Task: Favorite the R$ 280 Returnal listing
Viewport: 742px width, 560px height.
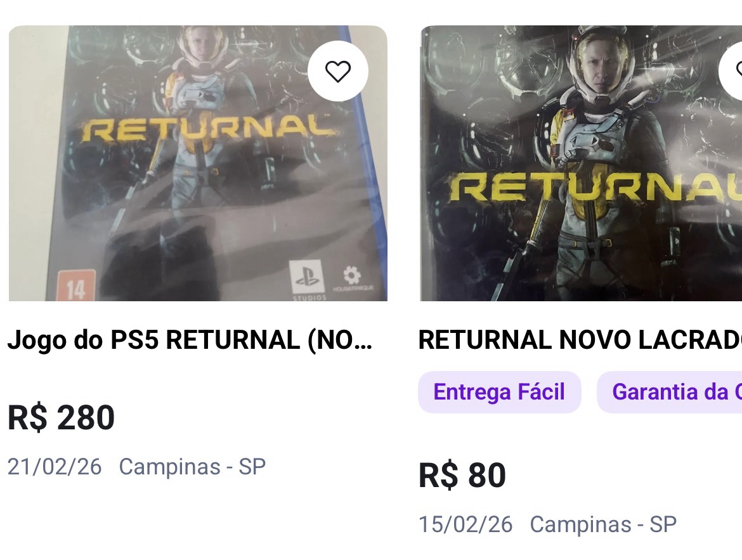Action: click(x=337, y=72)
